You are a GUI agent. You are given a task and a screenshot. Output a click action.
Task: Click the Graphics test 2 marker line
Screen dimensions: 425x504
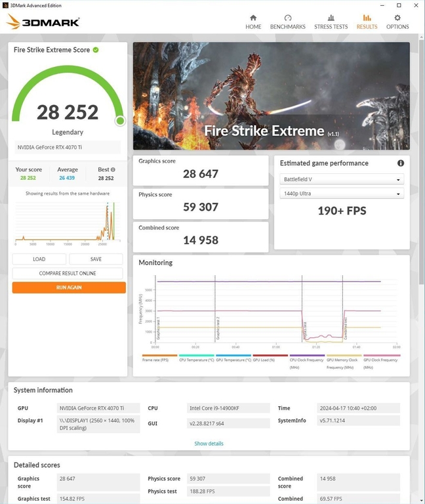pyautogui.click(x=215, y=308)
